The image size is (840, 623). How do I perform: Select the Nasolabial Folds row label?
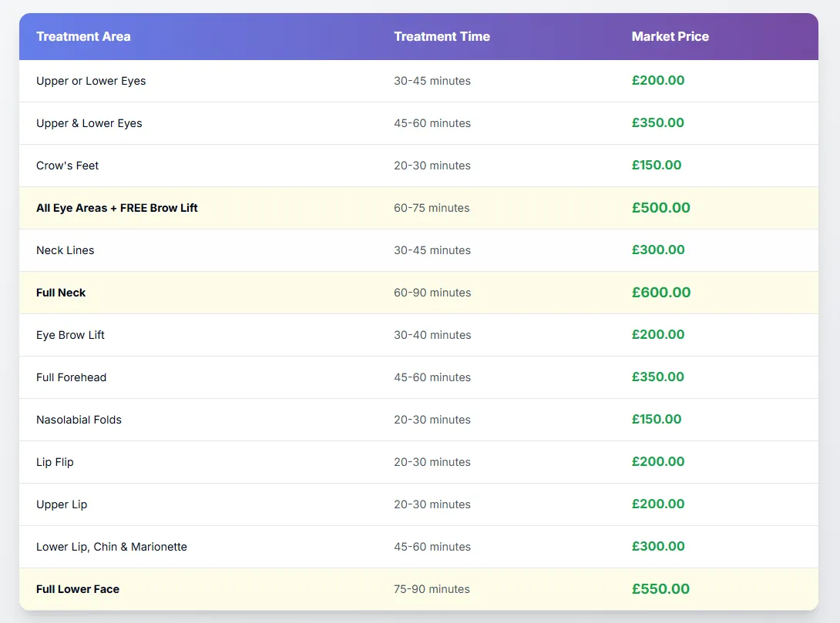pos(79,420)
